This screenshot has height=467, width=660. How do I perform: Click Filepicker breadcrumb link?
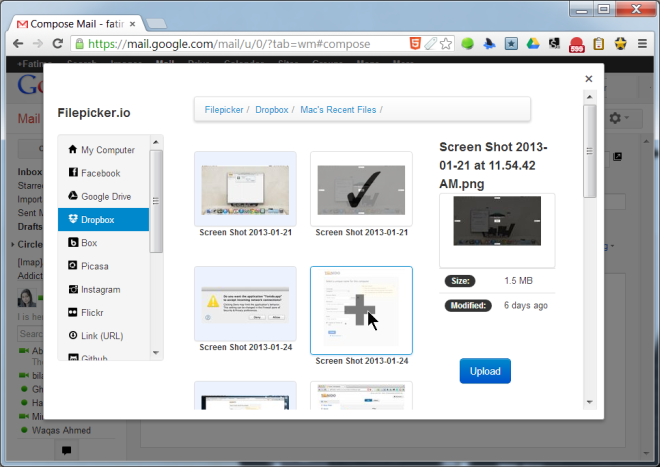coord(224,110)
